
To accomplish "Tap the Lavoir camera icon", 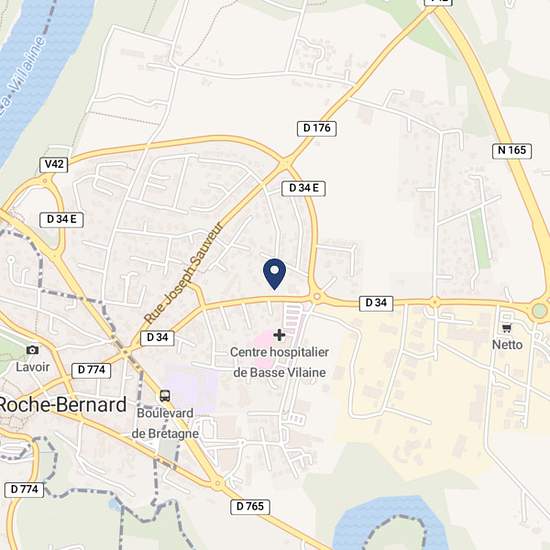I will pyautogui.click(x=32, y=350).
